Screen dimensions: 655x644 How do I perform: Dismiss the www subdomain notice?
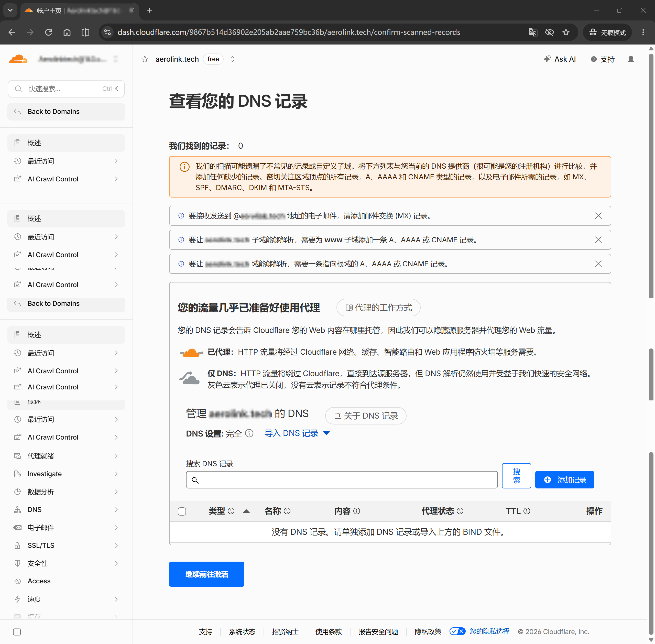tap(598, 240)
